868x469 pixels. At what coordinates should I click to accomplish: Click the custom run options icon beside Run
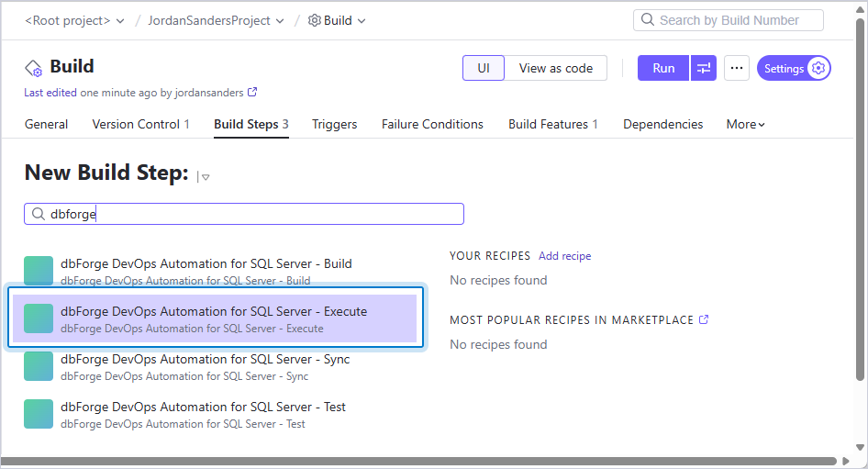pyautogui.click(x=704, y=68)
